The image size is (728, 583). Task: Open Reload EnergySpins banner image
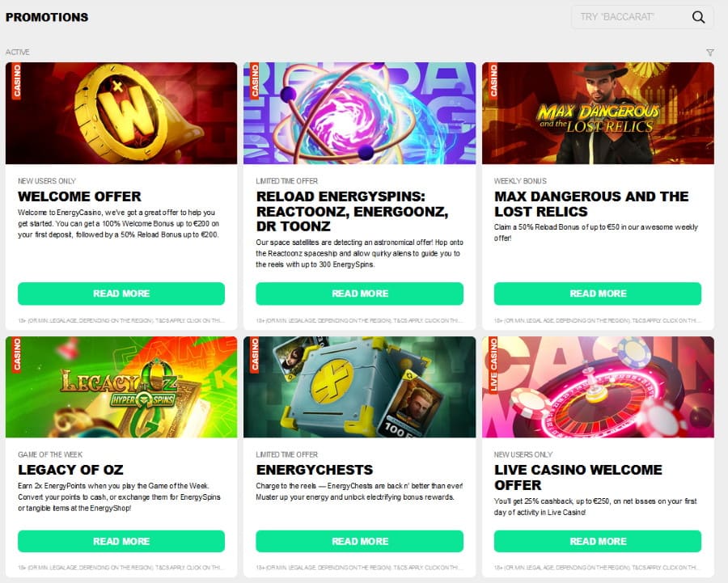click(359, 113)
